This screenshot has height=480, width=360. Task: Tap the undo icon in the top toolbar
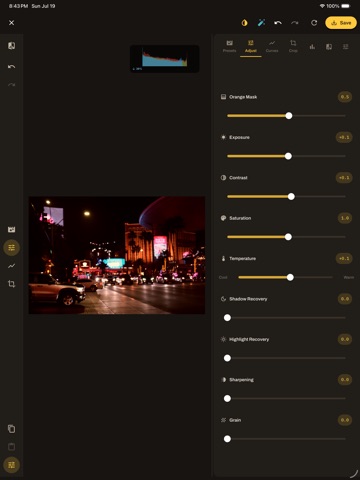coord(278,23)
